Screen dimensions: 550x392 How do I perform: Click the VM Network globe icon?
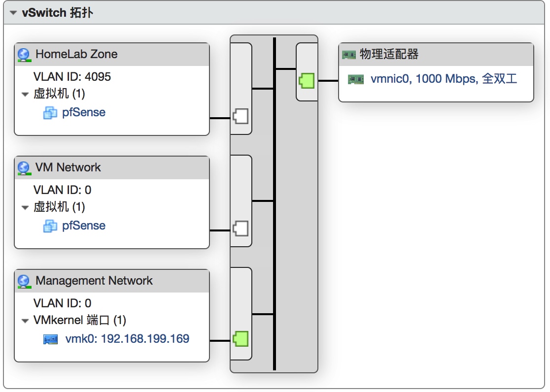point(24,167)
